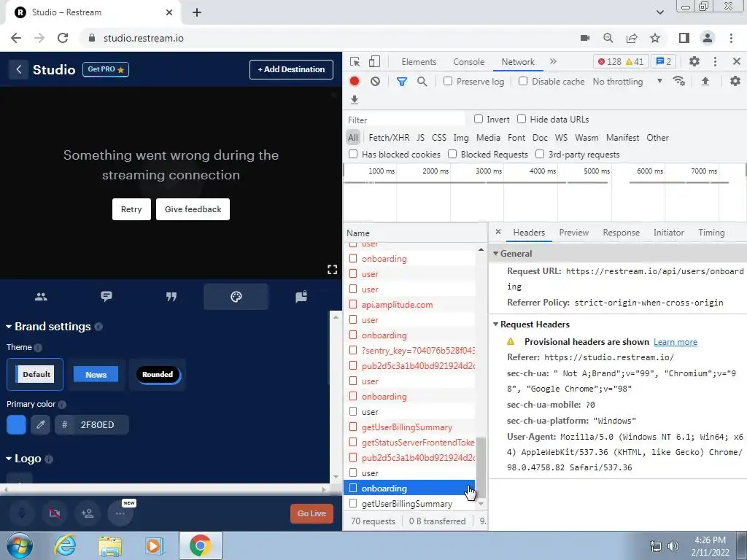747x560 pixels.
Task: Open the DevTools main settings gear
Action: click(694, 61)
